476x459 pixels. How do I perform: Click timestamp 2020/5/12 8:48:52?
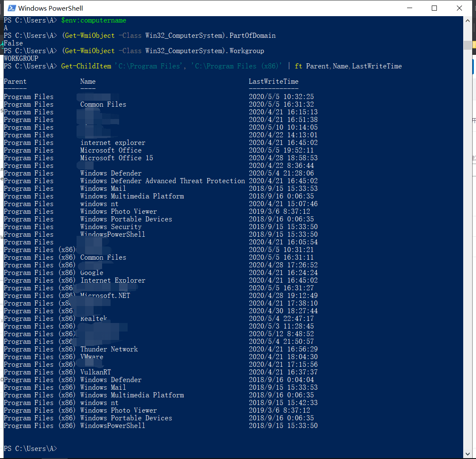pyautogui.click(x=282, y=334)
